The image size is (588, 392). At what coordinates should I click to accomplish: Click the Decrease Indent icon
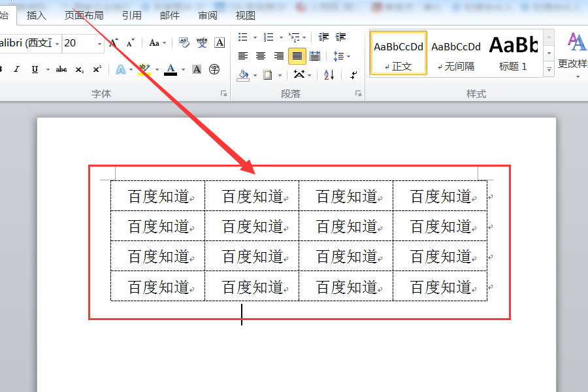pyautogui.click(x=323, y=37)
